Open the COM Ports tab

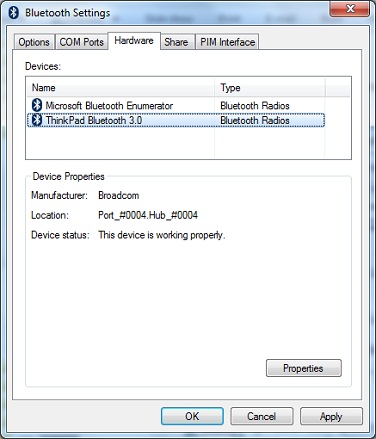click(x=82, y=42)
